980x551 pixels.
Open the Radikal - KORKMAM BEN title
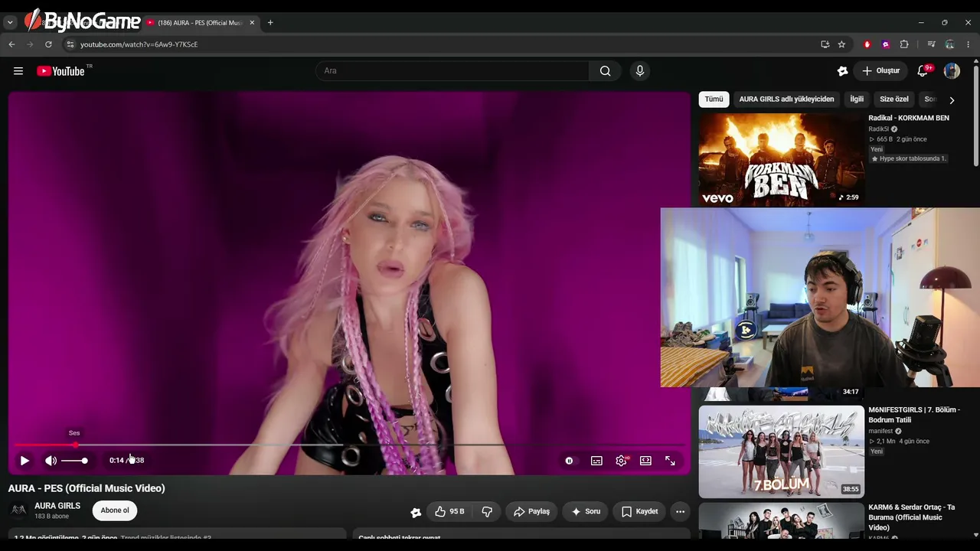[x=909, y=118]
